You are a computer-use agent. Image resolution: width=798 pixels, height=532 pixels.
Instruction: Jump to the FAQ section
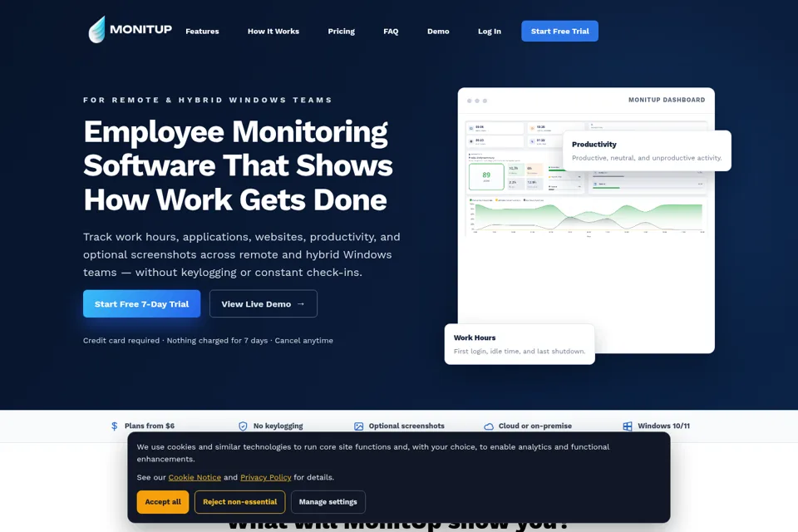(391, 31)
